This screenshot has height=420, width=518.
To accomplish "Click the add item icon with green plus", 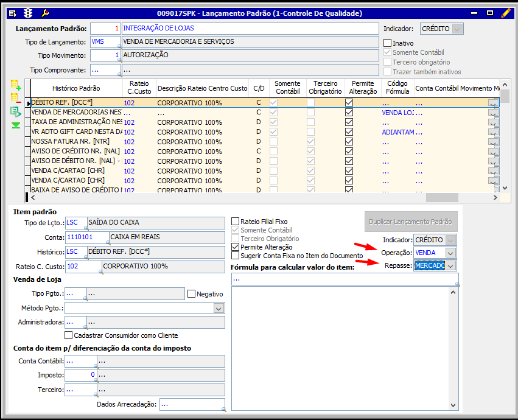I will coord(16,85).
